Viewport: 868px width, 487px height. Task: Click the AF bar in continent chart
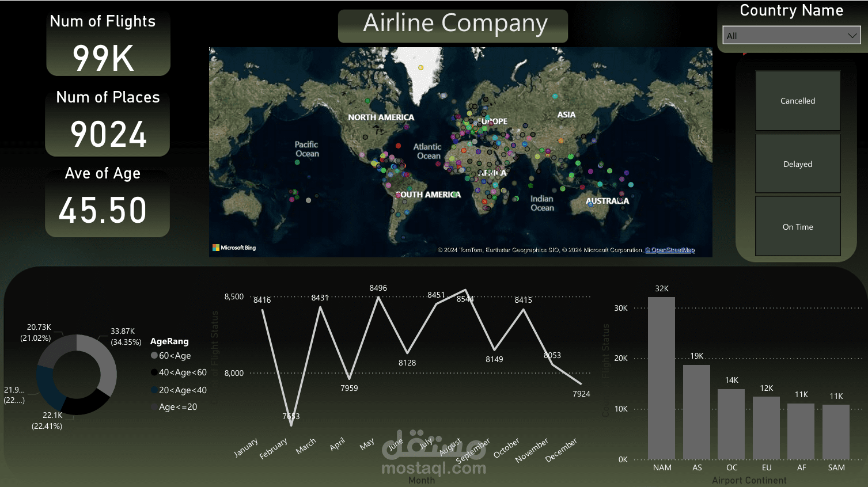coord(801,432)
